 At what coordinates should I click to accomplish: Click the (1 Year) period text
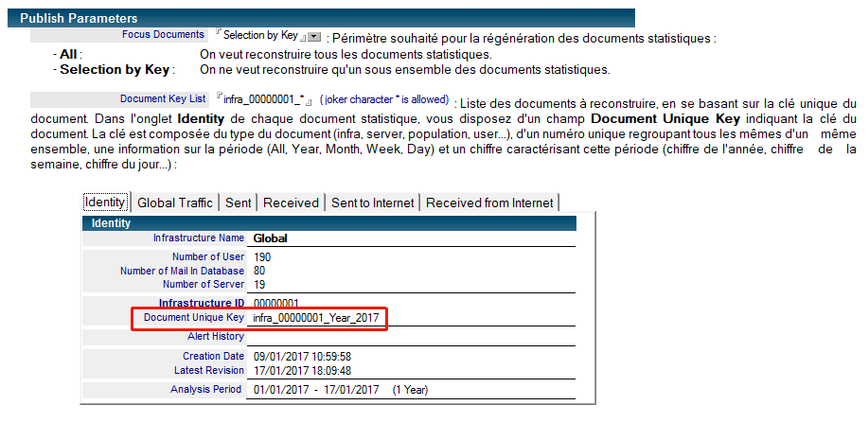[x=410, y=390]
